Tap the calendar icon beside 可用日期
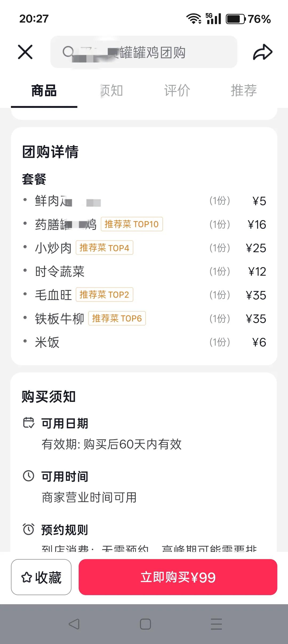The image size is (288, 644). pos(29,423)
